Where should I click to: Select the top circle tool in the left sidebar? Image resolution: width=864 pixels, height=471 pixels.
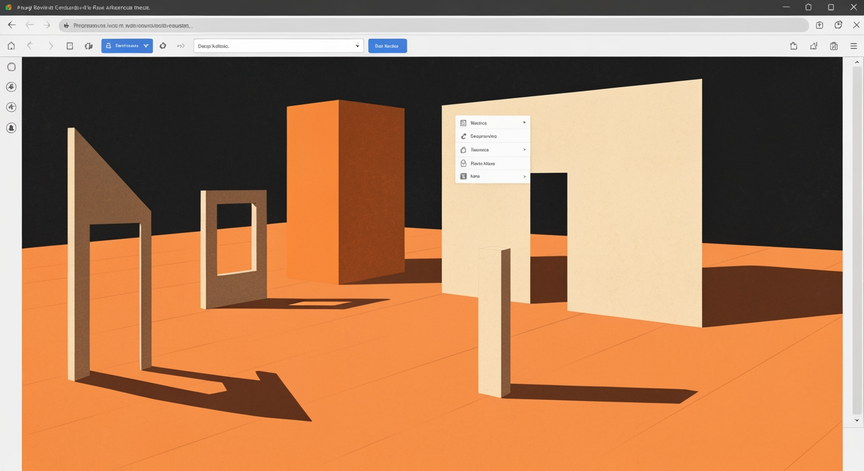click(11, 67)
